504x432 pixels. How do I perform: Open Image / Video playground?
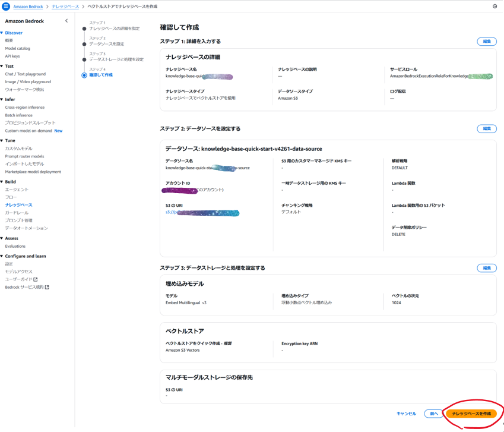pos(28,81)
